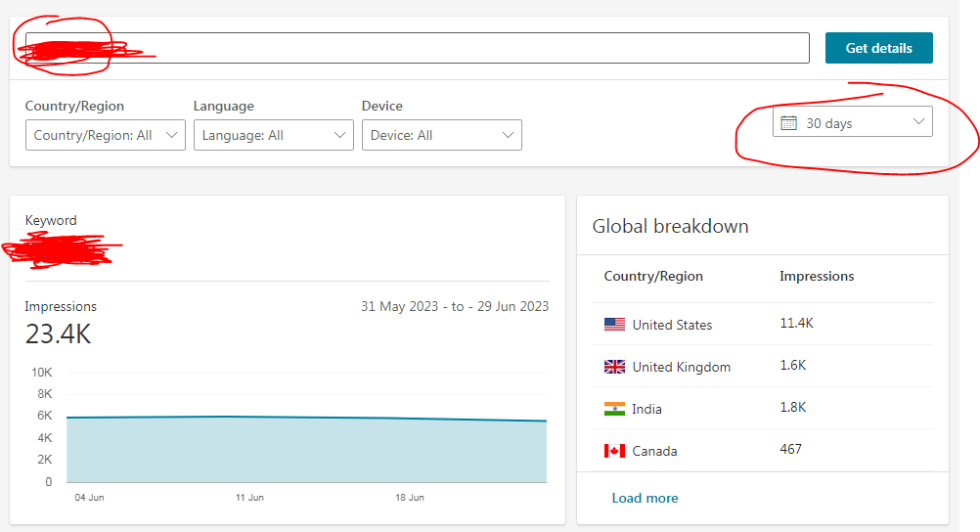Screen dimensions: 980x532
Task: Open the 30 days date range dropdown
Action: coord(853,122)
